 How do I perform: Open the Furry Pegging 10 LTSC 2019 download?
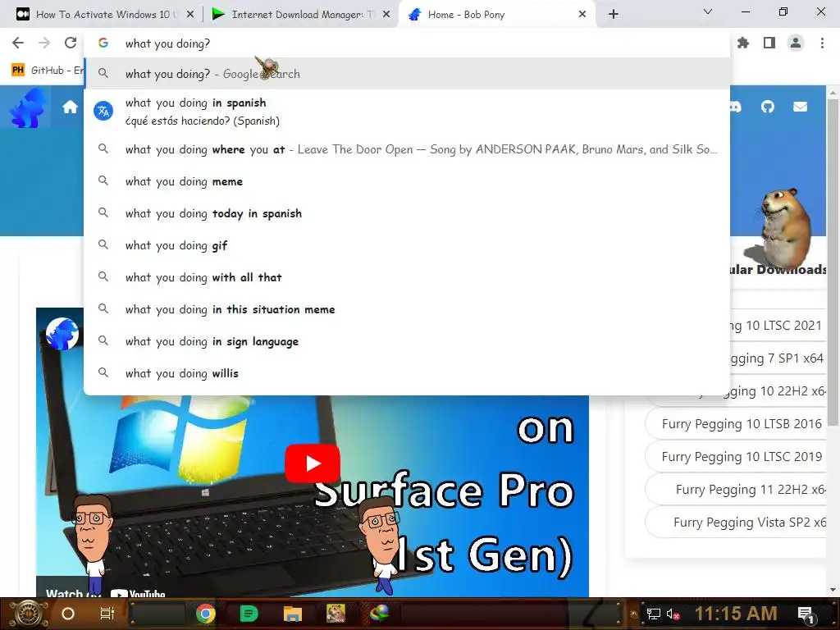click(x=737, y=457)
